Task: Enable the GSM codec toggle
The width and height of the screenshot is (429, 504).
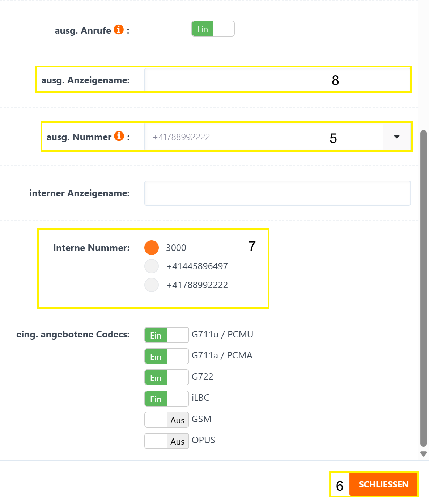Action: (x=167, y=420)
